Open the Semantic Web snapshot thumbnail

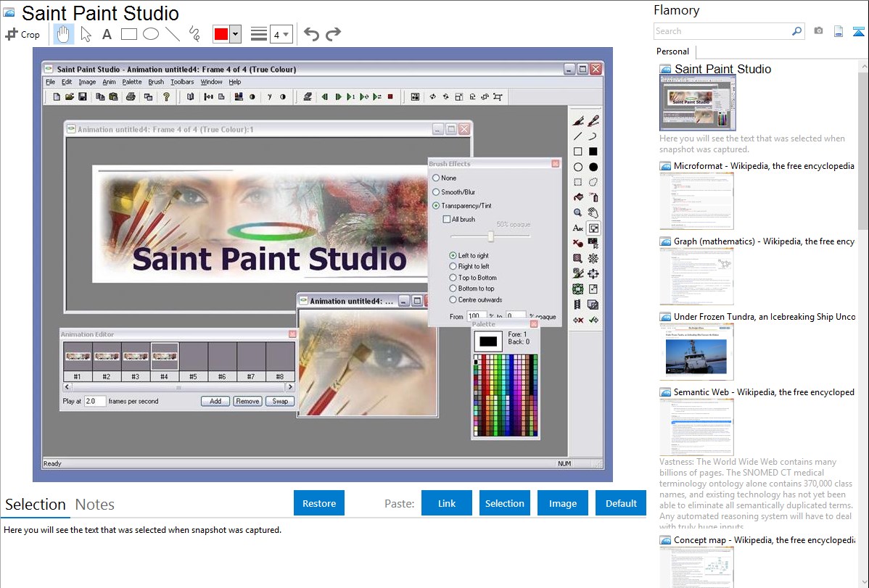coord(696,426)
